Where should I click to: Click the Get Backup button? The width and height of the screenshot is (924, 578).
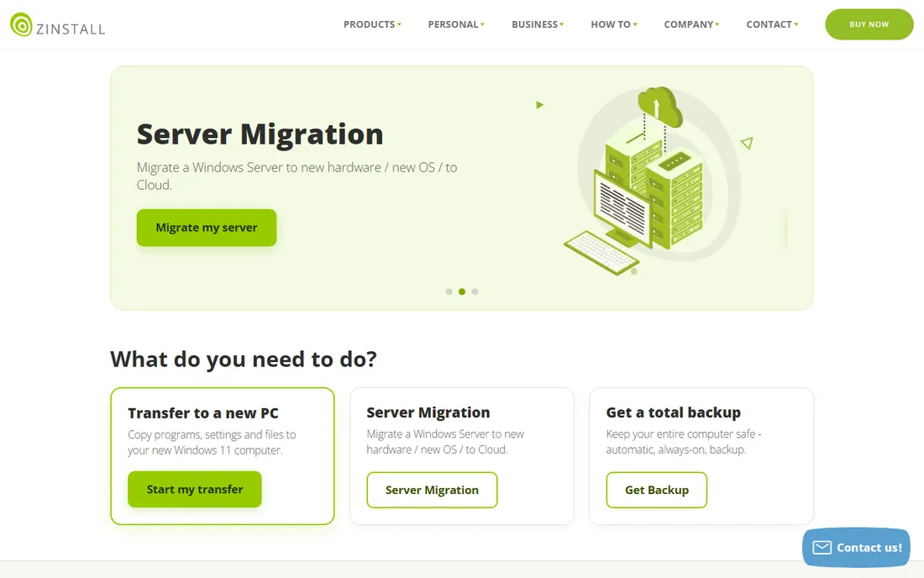tap(657, 490)
